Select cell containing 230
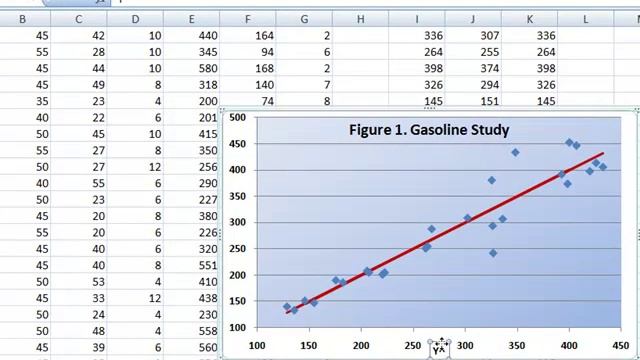Screen dimensions: 640x360 (x=191, y=315)
